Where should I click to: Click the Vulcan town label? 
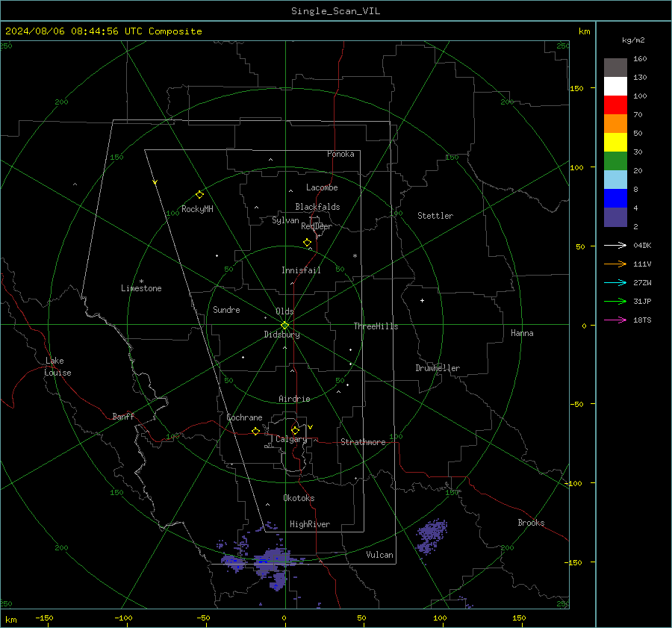379,555
